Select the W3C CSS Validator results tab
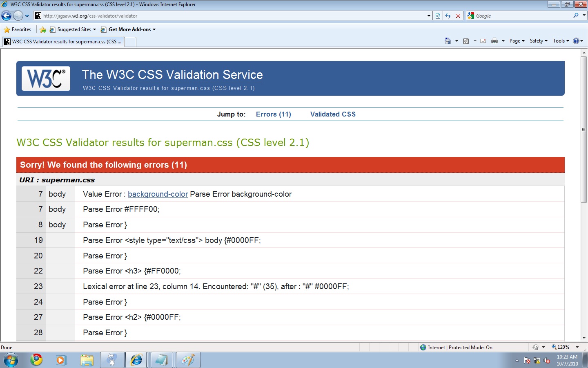 63,42
